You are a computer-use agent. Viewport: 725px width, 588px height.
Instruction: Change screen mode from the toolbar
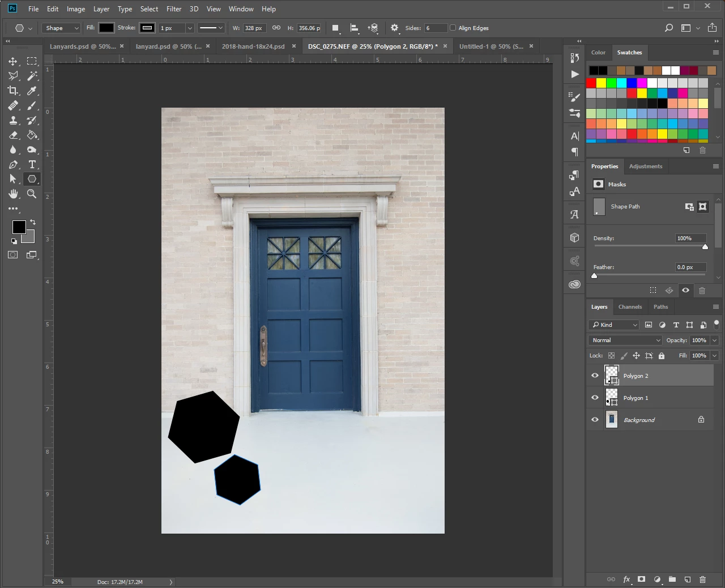(x=32, y=255)
